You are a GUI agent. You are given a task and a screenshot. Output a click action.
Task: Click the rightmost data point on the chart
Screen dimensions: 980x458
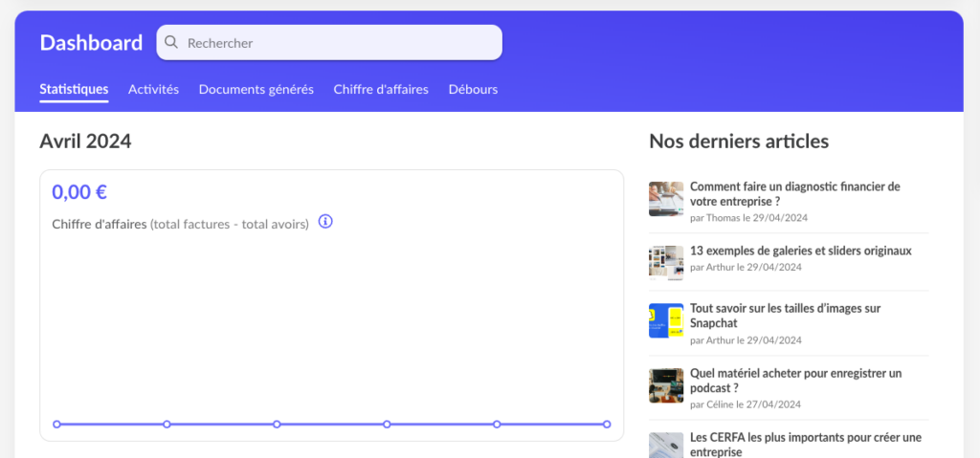pos(607,424)
